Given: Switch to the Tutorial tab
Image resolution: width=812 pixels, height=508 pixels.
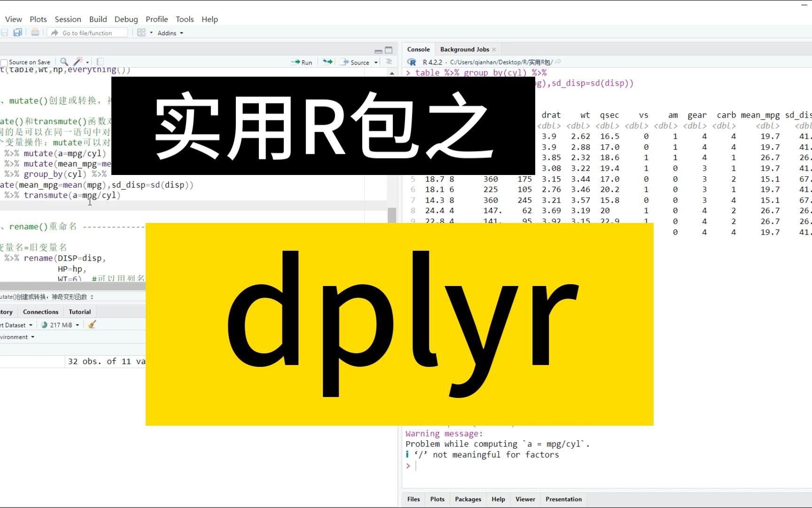Looking at the screenshot, I should click(x=80, y=312).
